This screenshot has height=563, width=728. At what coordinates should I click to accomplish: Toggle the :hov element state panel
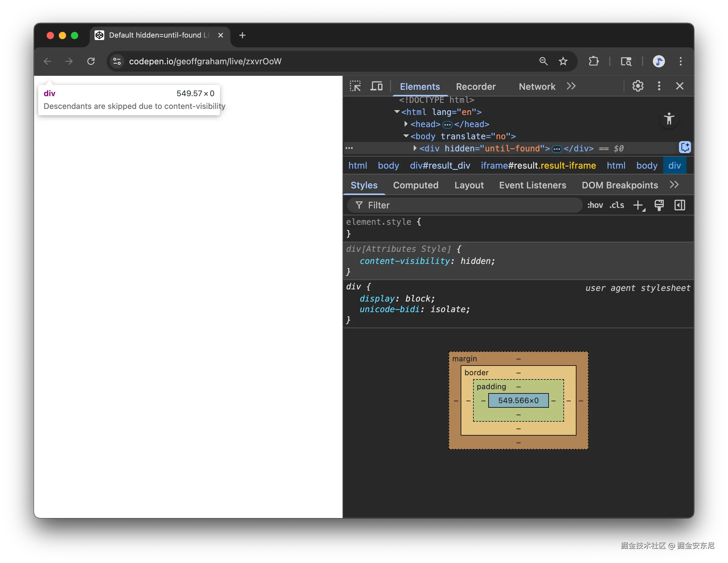pyautogui.click(x=595, y=205)
